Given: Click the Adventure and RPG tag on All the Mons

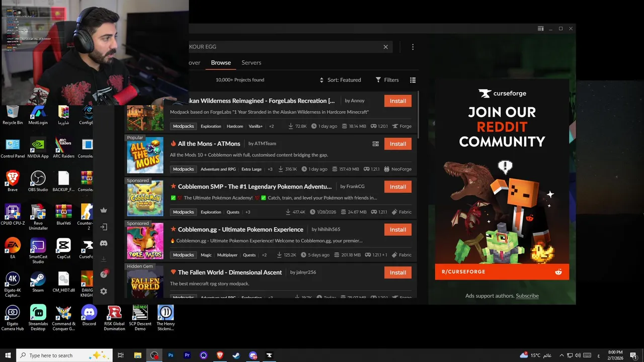Looking at the screenshot, I should pyautogui.click(x=218, y=169).
